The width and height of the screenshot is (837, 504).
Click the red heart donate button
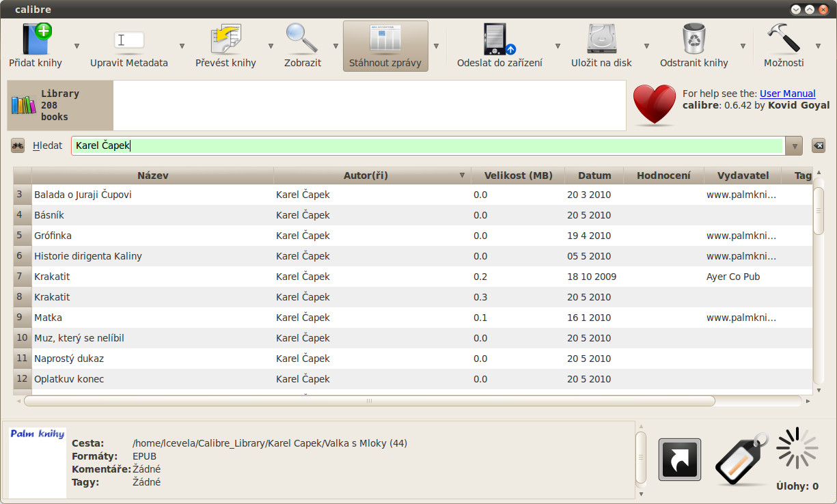pos(654,105)
